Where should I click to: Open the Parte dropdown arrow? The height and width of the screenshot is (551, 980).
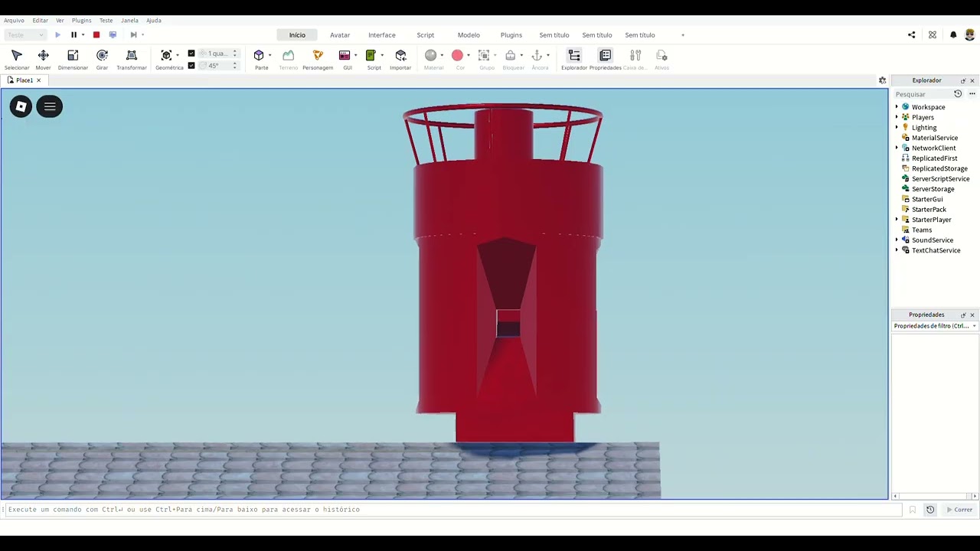(270, 55)
